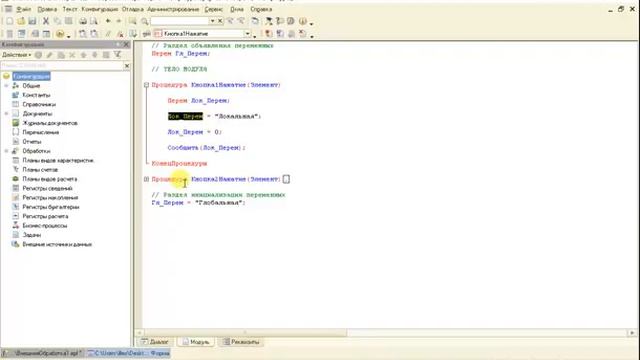Open the Правка menu
This screenshot has width=640, height=360.
(47, 9)
